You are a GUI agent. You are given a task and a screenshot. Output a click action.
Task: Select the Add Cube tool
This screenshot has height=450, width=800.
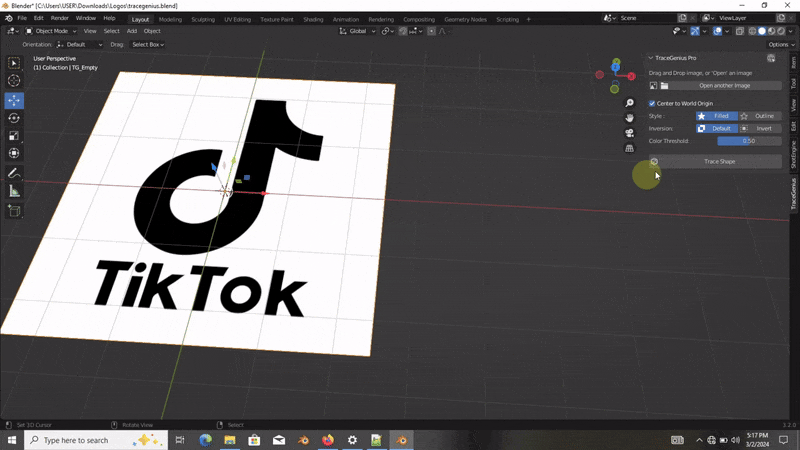(14, 211)
